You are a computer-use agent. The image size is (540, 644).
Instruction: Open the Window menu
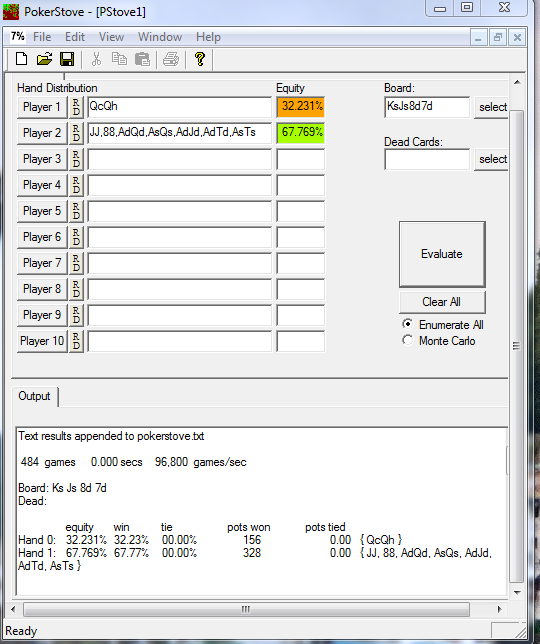[160, 37]
